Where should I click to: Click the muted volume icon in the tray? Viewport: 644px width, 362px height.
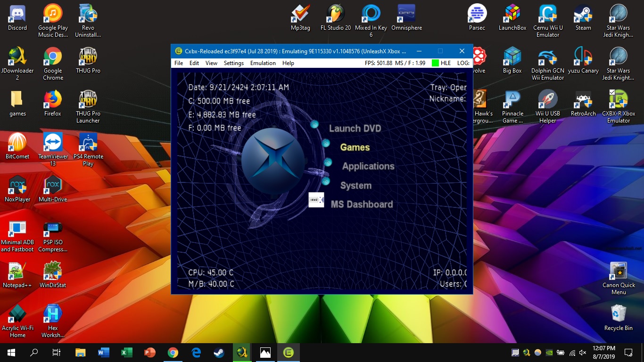[583, 353]
